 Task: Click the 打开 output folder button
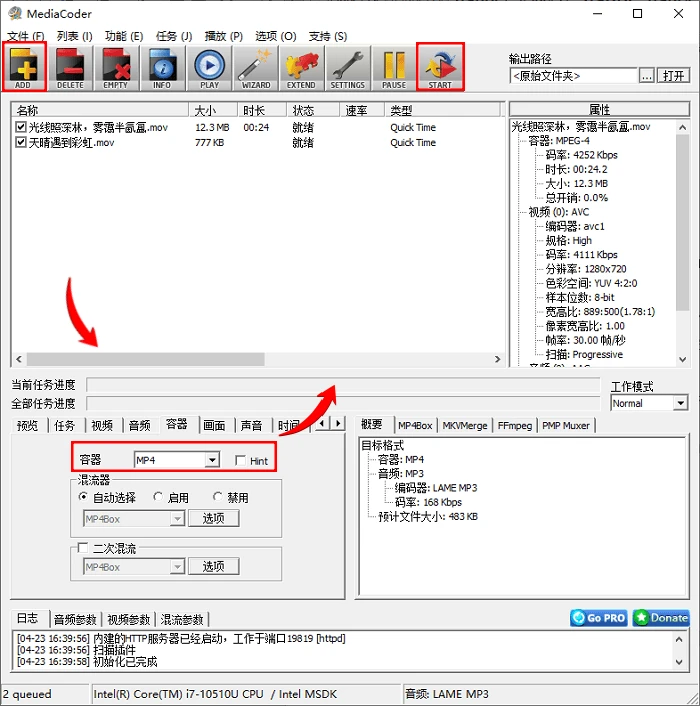[673, 76]
